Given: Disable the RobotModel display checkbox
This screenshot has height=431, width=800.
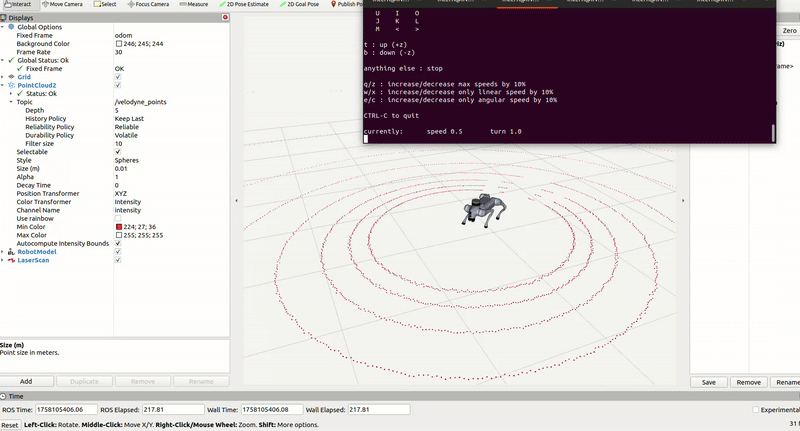Looking at the screenshot, I should pos(118,252).
